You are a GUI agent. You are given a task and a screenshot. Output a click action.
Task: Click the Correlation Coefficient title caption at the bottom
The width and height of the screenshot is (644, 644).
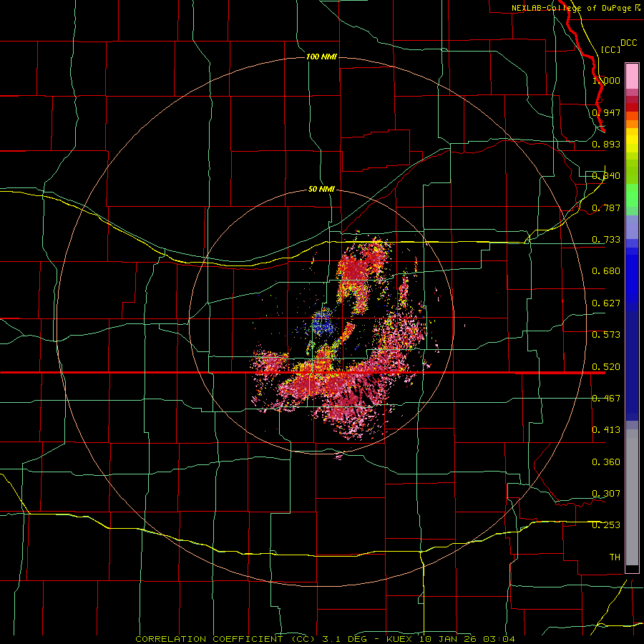pos(325,639)
